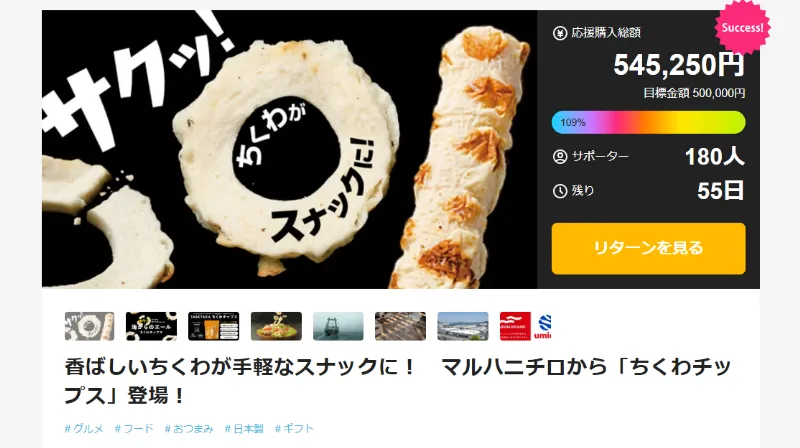Click the リターンを見る button
Viewport: 800px width, 448px height.
[648, 248]
